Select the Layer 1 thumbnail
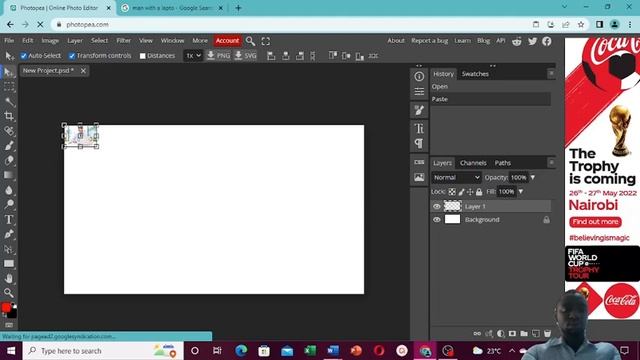 tap(452, 206)
